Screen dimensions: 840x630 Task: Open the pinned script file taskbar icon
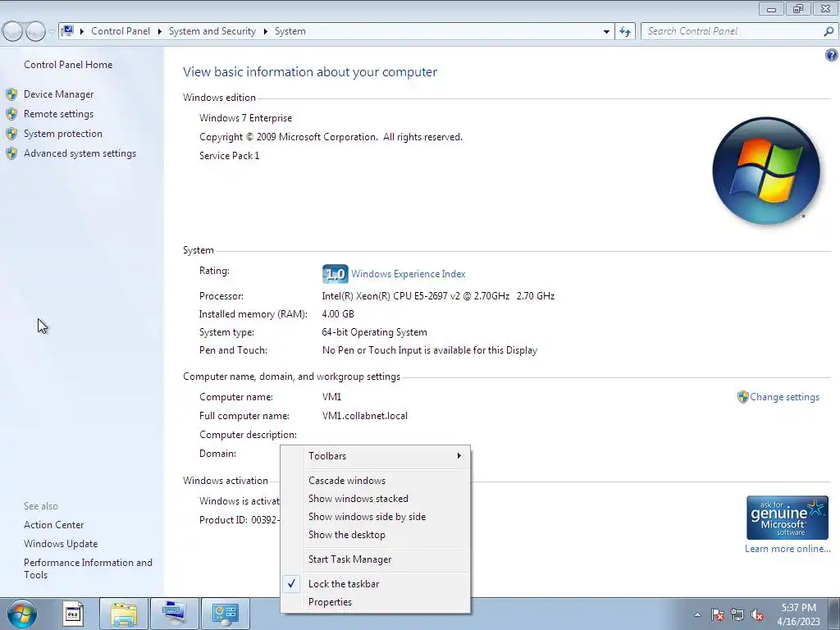click(73, 614)
